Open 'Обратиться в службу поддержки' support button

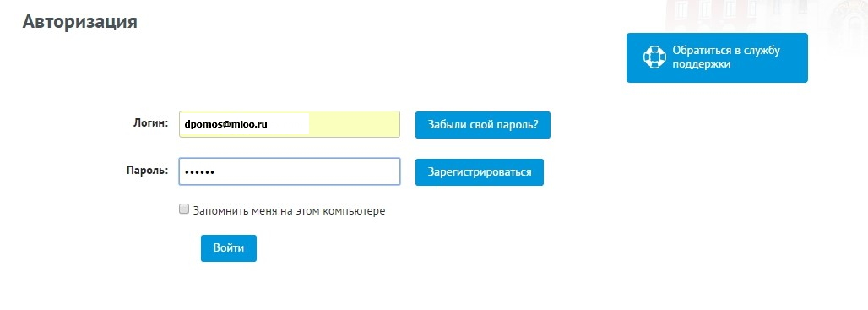tap(717, 57)
